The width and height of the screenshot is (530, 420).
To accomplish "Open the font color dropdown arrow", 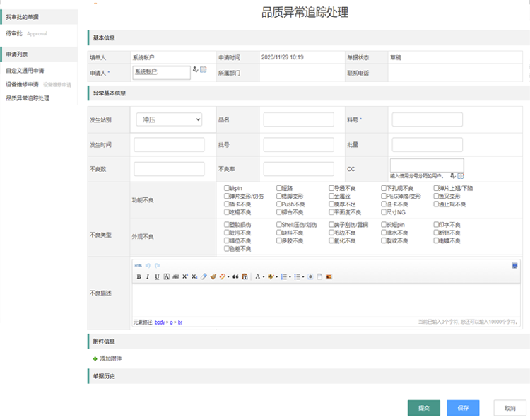I will click(264, 276).
